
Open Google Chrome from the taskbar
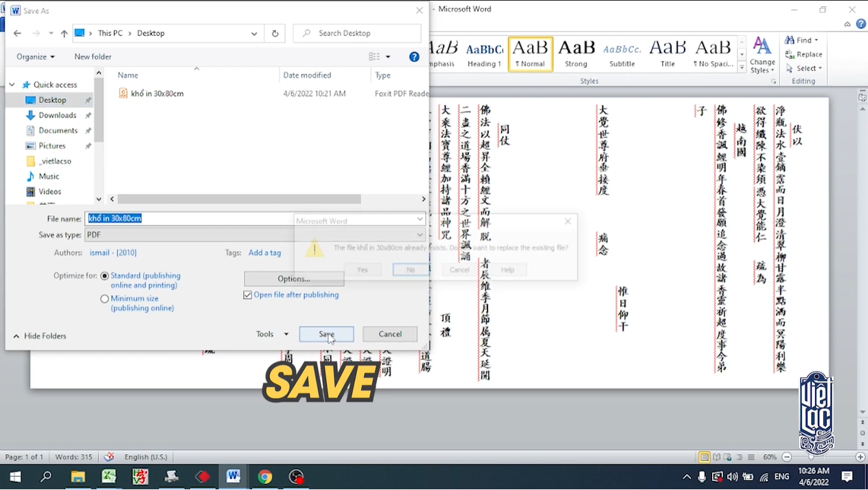(265, 476)
